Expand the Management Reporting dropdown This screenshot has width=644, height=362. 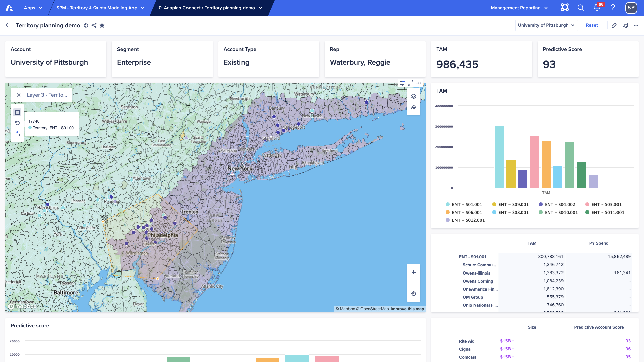tap(519, 8)
